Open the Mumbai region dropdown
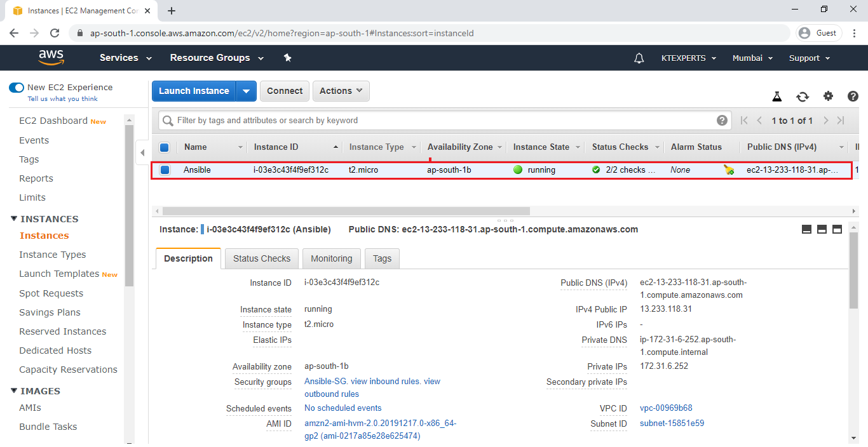868x447 pixels. click(x=752, y=58)
